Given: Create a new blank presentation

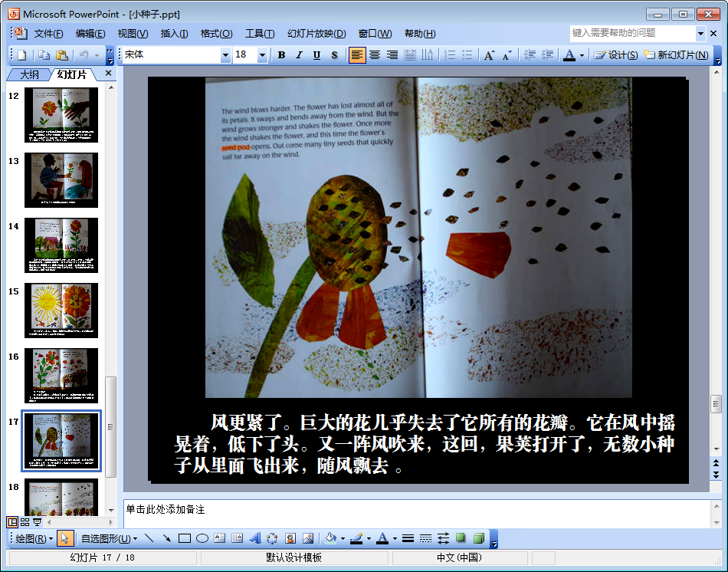Looking at the screenshot, I should (21, 55).
